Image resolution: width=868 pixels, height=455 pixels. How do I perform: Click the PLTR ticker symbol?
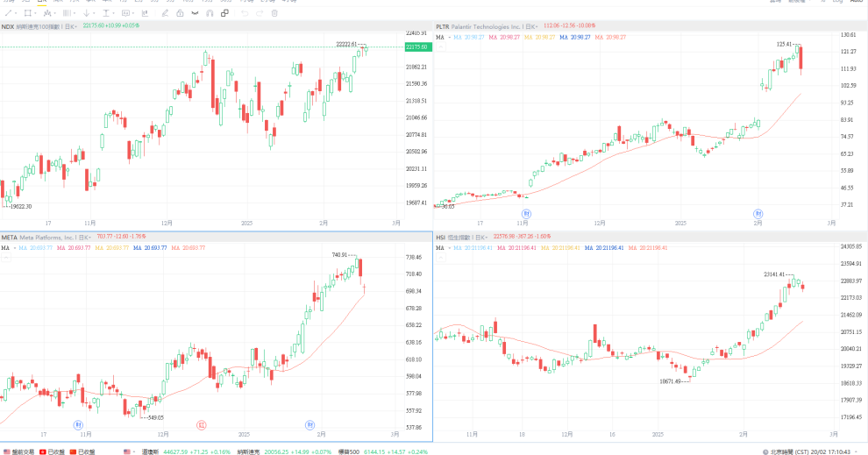click(442, 26)
